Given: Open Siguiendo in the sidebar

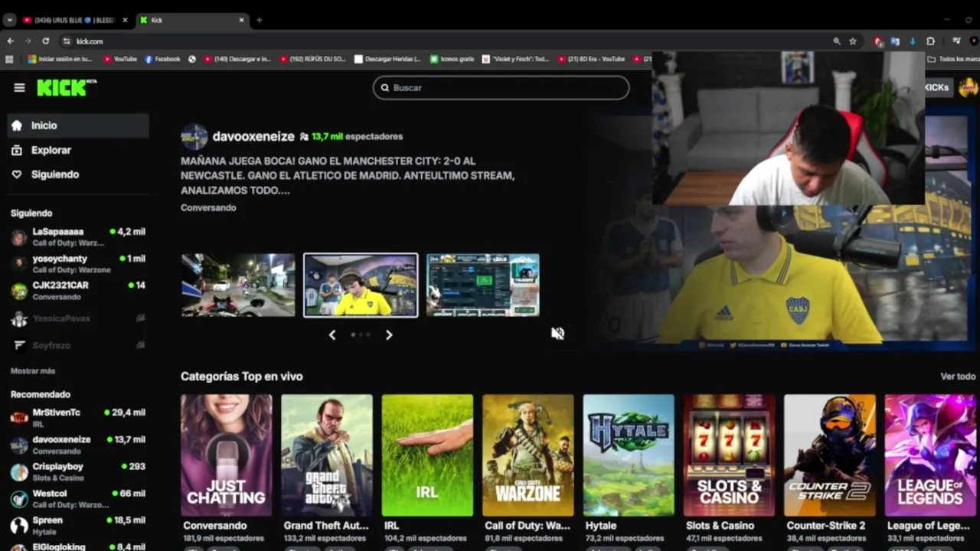Looking at the screenshot, I should [x=78, y=174].
